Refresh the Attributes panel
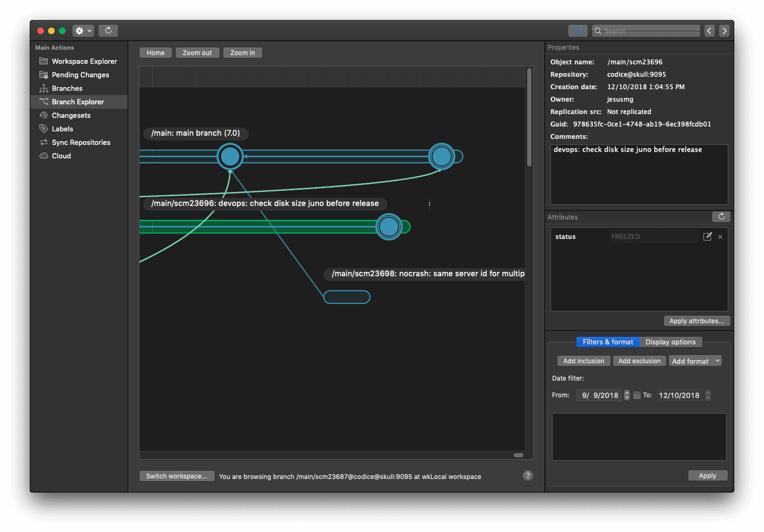 coord(721,216)
